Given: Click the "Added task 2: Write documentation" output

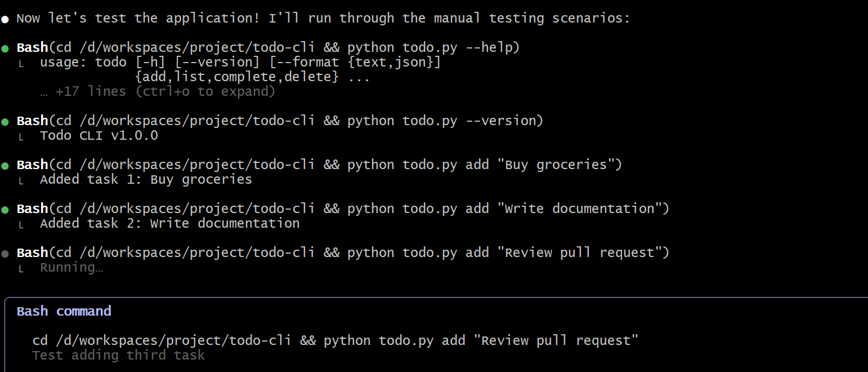Looking at the screenshot, I should click(x=169, y=223).
